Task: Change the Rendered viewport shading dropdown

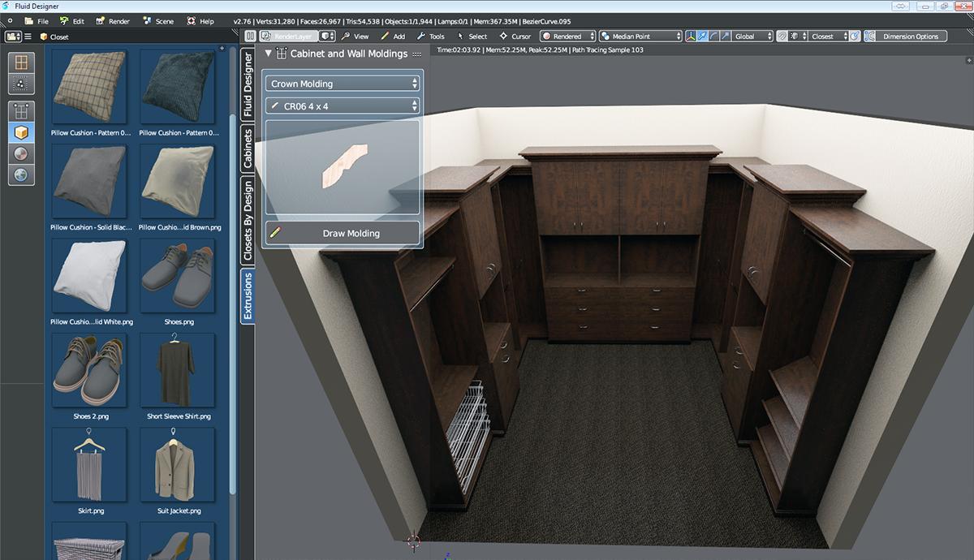Action: 568,37
